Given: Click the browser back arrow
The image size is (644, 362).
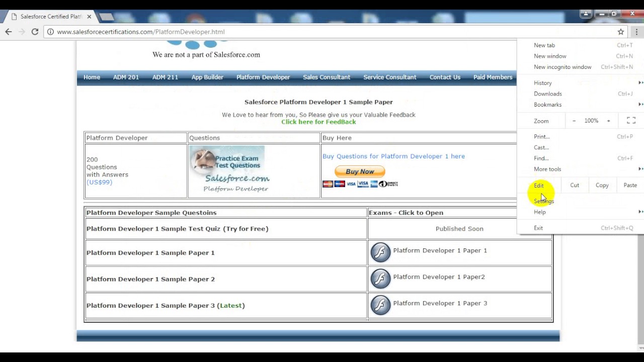Looking at the screenshot, I should pos(9,32).
